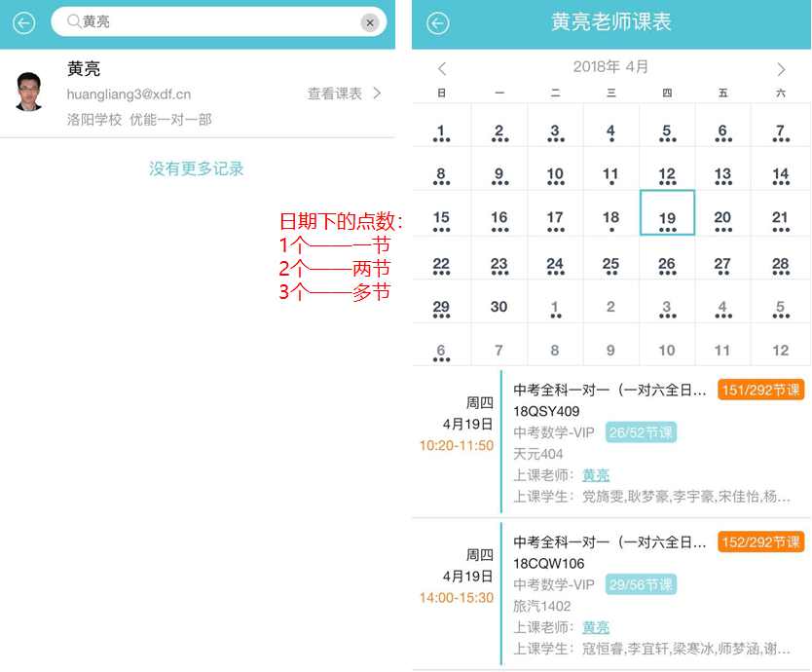The image size is (812, 672).
Task: Open 查看课表 for teacher 黄亮
Action: [345, 93]
